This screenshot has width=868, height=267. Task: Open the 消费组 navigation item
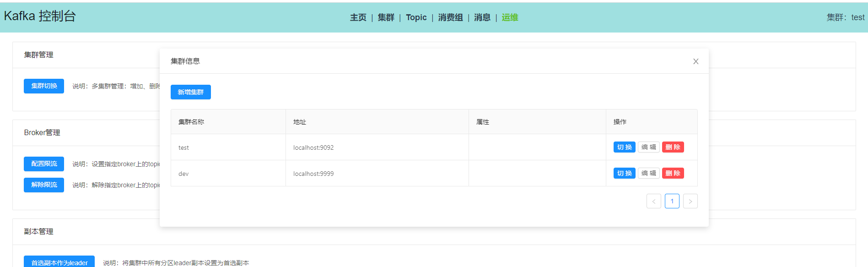point(450,17)
